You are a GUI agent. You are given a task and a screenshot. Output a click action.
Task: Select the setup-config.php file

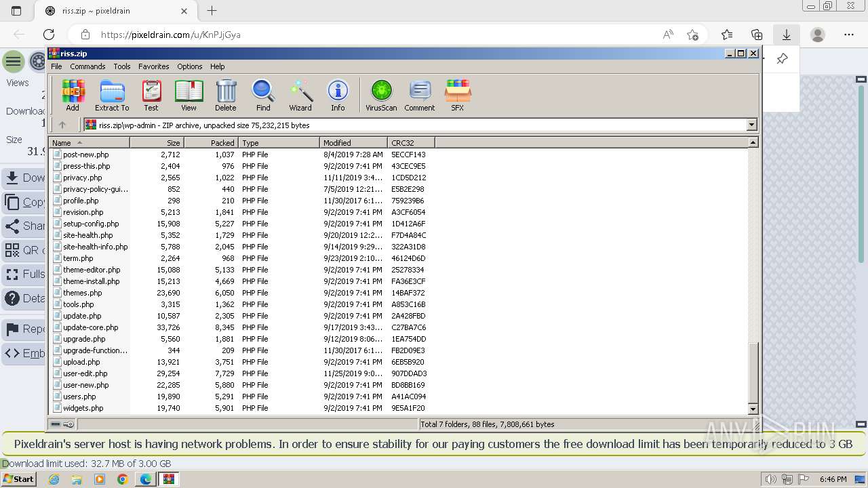91,224
